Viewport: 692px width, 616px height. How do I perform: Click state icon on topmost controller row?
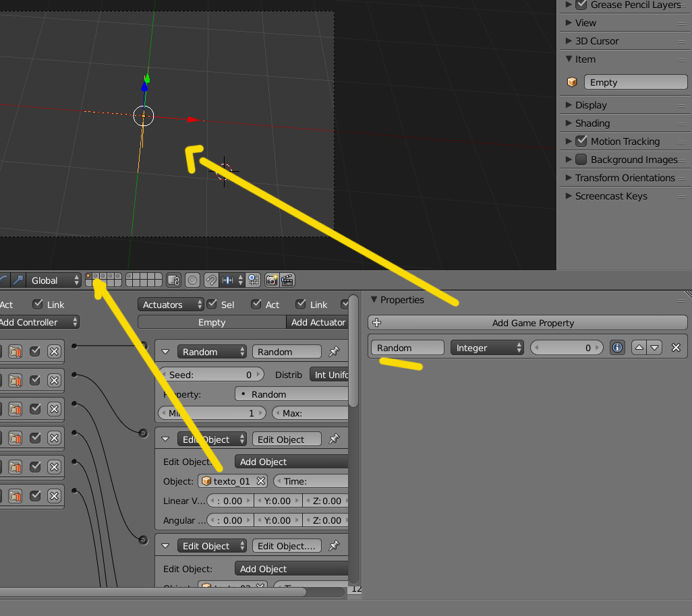tap(15, 351)
